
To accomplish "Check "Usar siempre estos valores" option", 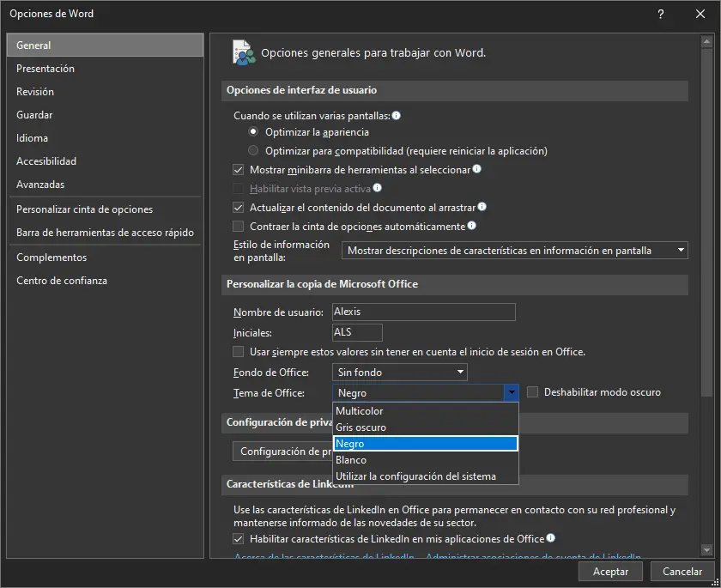I will [238, 352].
